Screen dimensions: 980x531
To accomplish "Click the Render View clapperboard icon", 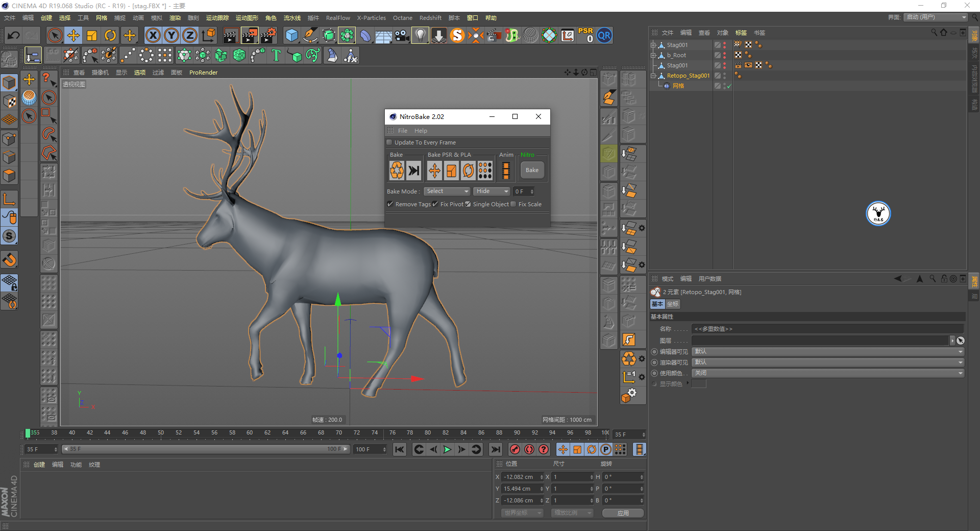I will pyautogui.click(x=231, y=35).
